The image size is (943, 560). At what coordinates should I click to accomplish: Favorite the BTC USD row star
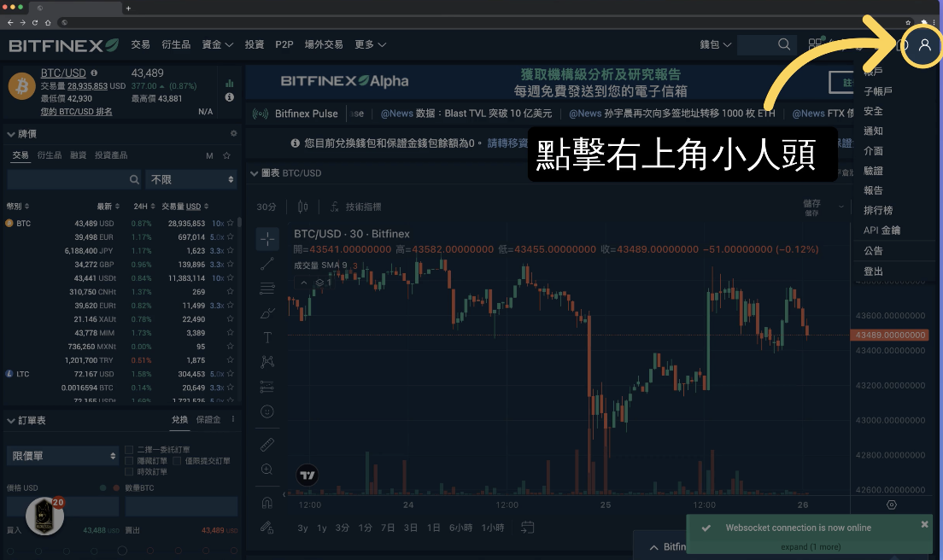[231, 223]
